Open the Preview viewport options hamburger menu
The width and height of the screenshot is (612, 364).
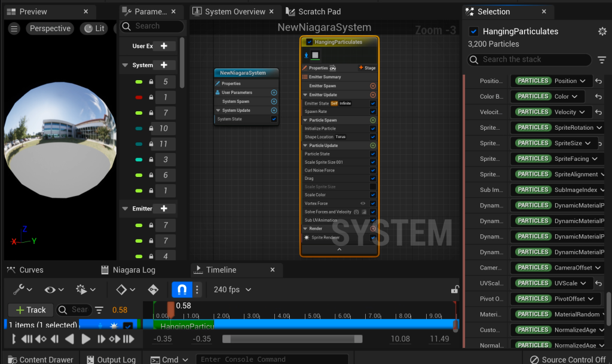click(x=14, y=29)
